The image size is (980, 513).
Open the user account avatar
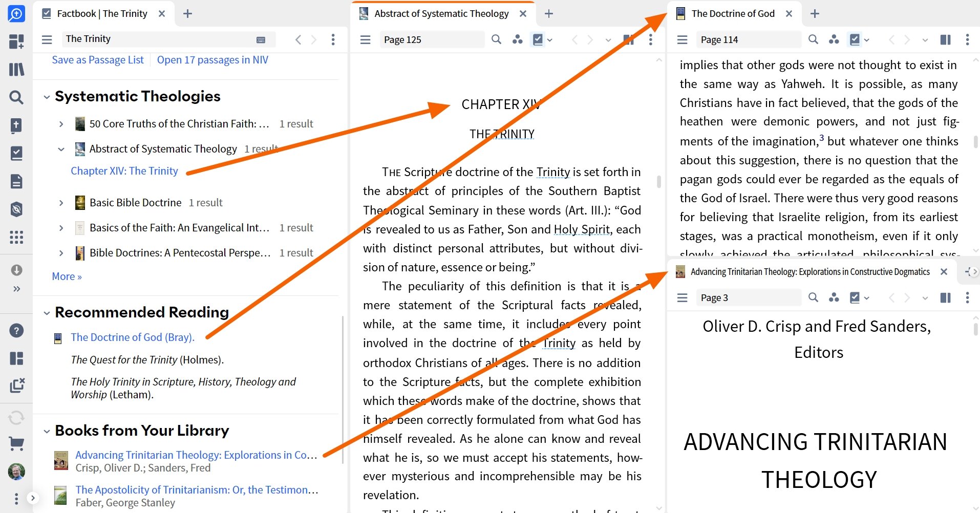coord(16,472)
